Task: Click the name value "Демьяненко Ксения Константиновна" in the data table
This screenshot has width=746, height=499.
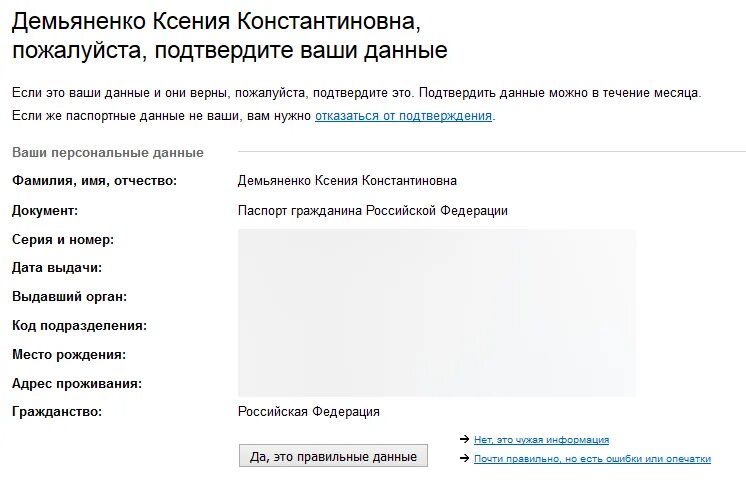Action: [347, 181]
